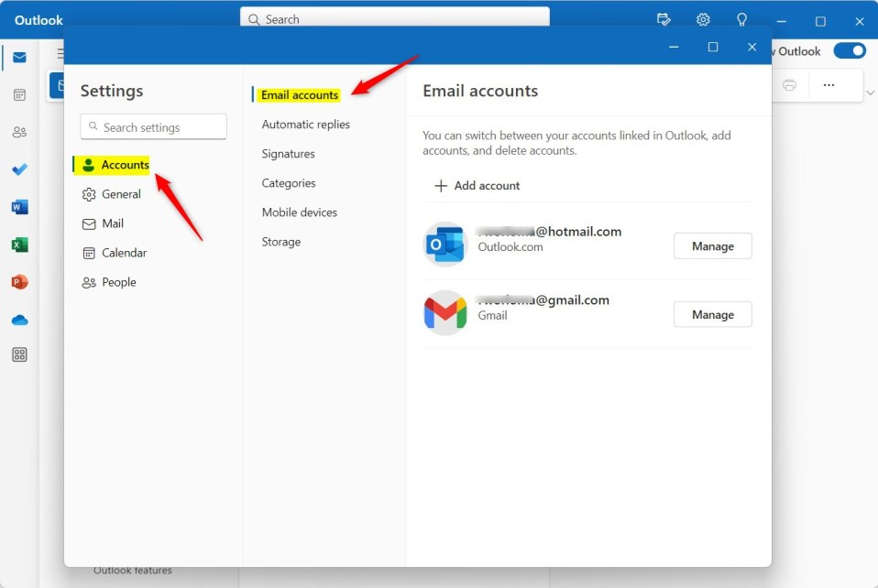
Task: Launch PowerPoint from the app sidebar
Action: tap(19, 282)
